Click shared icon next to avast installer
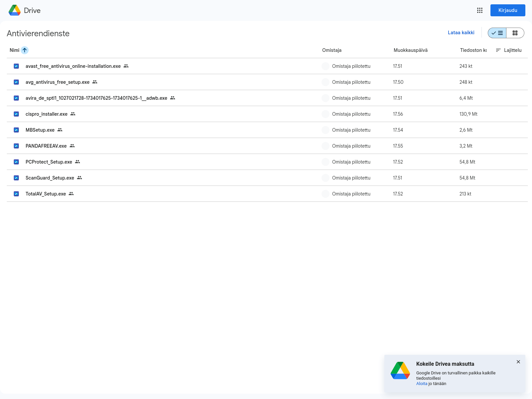Viewport: 532px width, 399px height. pyautogui.click(x=126, y=66)
